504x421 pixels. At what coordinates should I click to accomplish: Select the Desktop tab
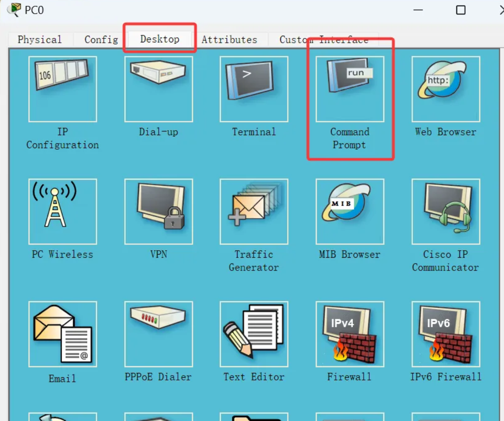coord(160,39)
